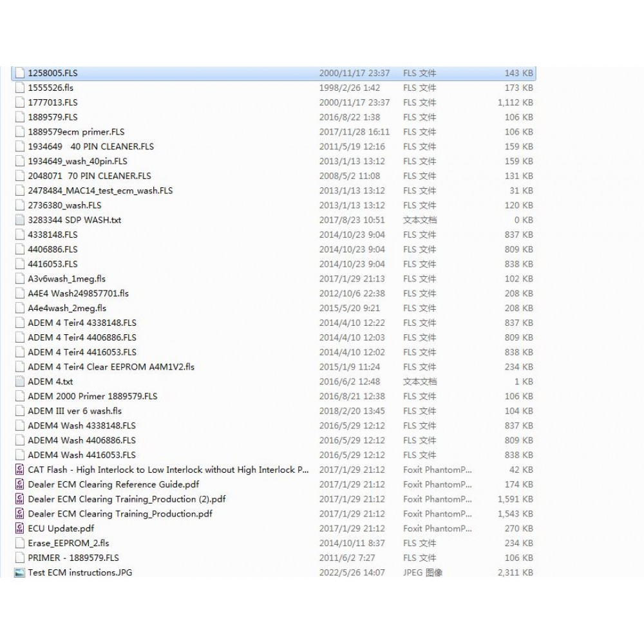Click the text file icon for 3283344 SDP WASH.txt
Viewport: 644px width, 644px height.
point(19,220)
